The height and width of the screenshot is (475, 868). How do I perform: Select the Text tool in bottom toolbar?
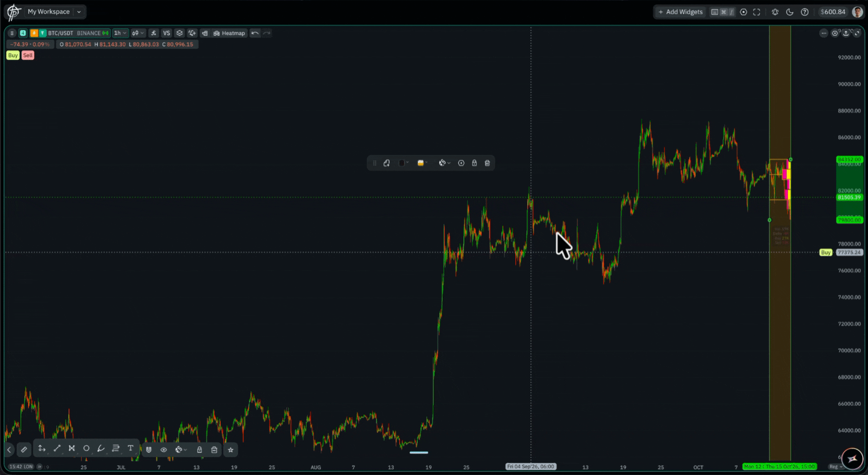point(131,449)
